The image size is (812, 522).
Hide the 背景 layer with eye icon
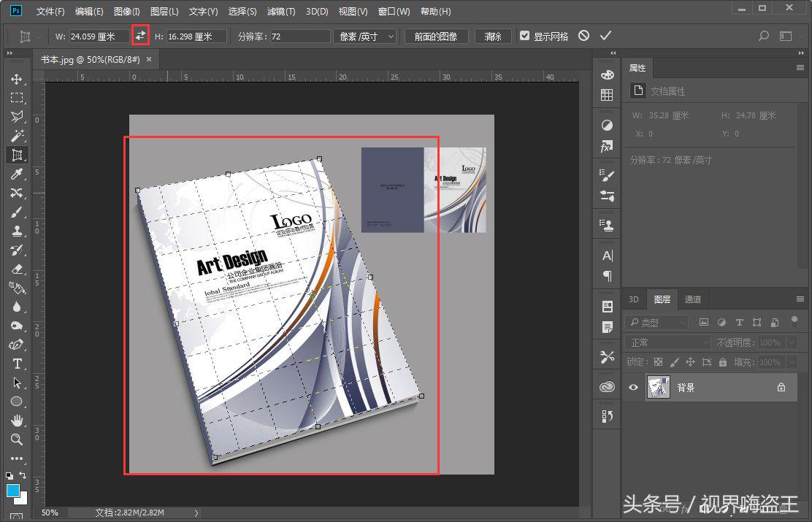(x=633, y=388)
